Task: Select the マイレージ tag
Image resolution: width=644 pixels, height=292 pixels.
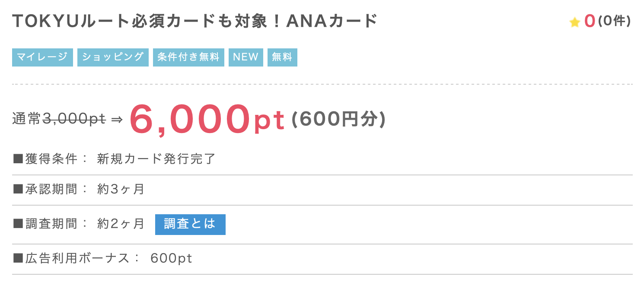Action: pyautogui.click(x=42, y=57)
